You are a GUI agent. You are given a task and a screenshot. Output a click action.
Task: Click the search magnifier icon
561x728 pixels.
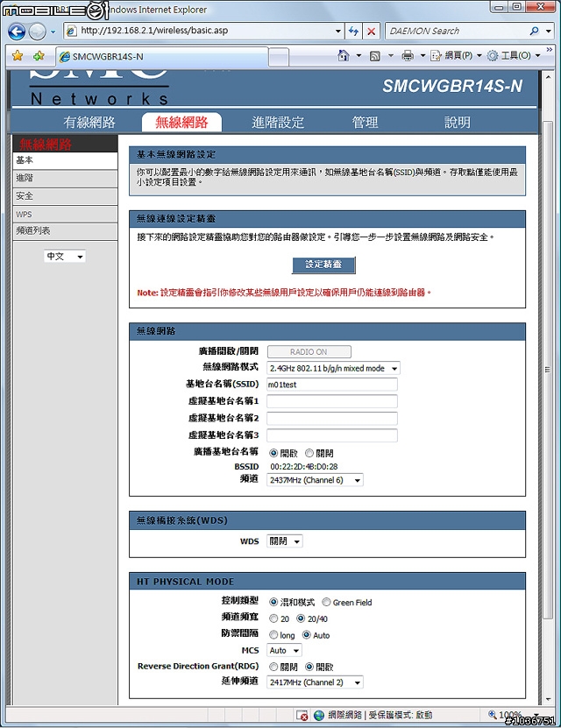(535, 31)
